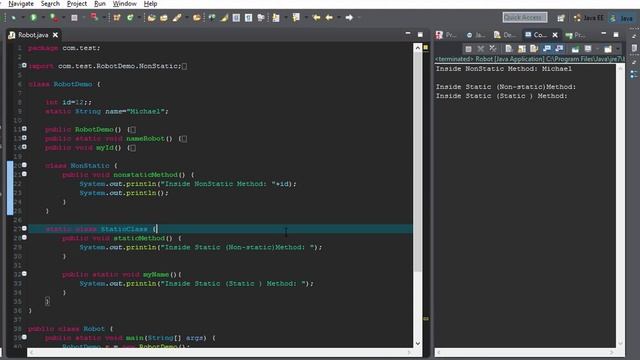
Task: Click the Quick Access search field
Action: tap(525, 18)
